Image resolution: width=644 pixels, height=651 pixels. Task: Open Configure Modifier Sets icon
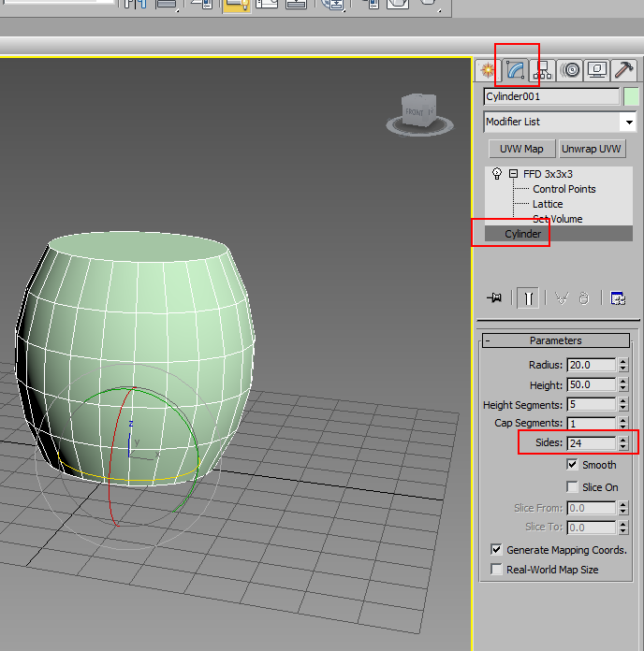[x=618, y=298]
